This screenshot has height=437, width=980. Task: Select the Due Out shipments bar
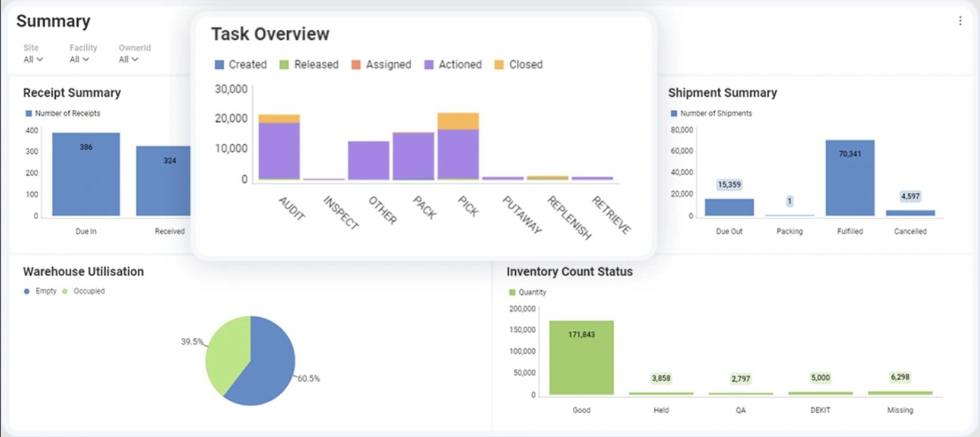(x=729, y=207)
